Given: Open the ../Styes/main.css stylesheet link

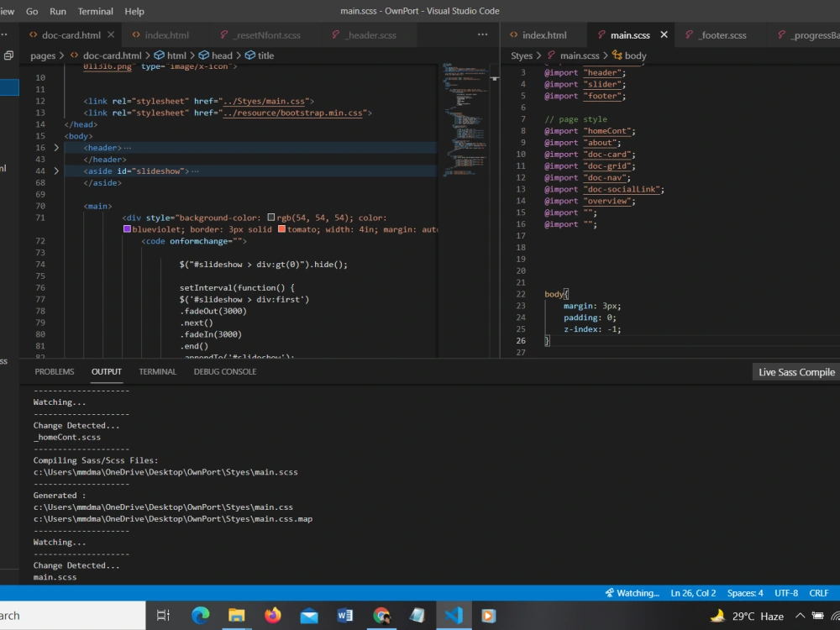Looking at the screenshot, I should coord(264,102).
